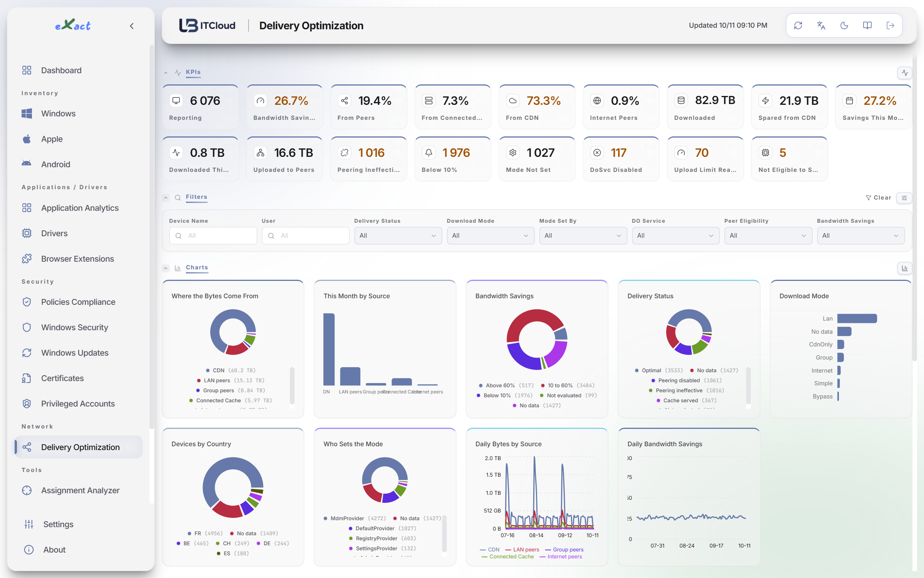This screenshot has width=924, height=578.
Task: Go to Windows inventory page
Action: 79,113
